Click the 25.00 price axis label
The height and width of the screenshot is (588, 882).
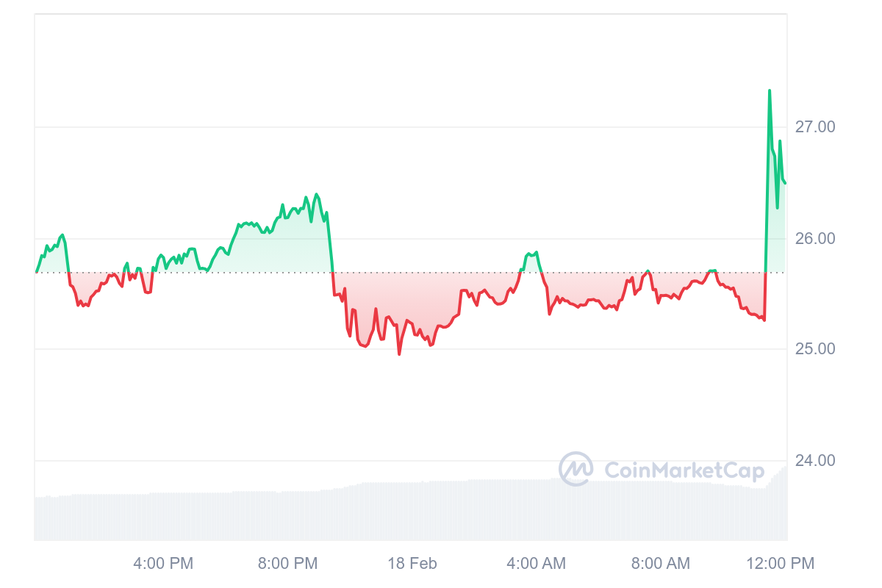tap(815, 348)
